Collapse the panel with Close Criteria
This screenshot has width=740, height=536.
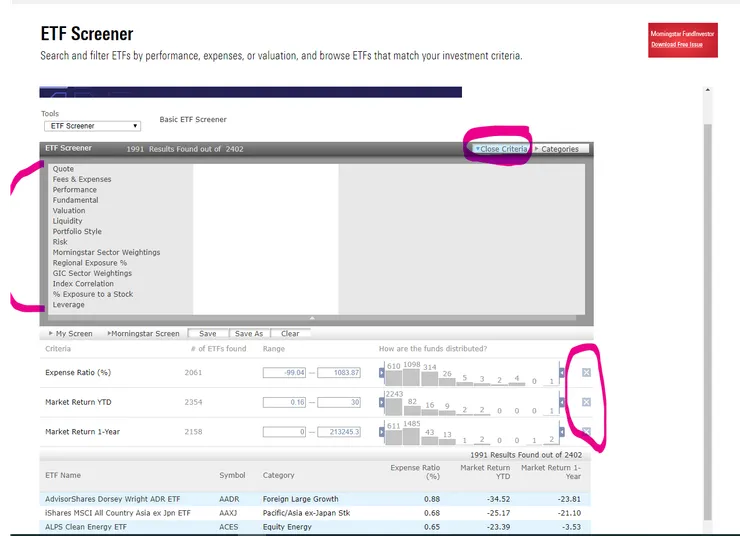(501, 149)
